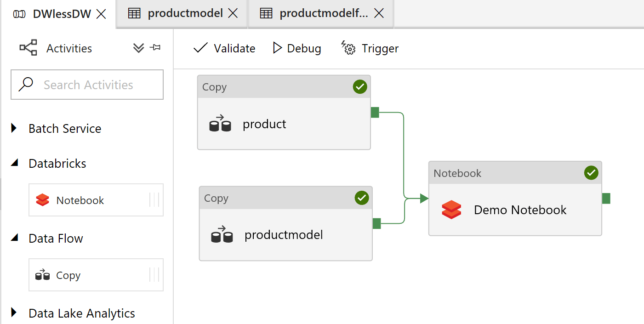
Task: Click the Validate checkmark icon
Action: (x=200, y=48)
